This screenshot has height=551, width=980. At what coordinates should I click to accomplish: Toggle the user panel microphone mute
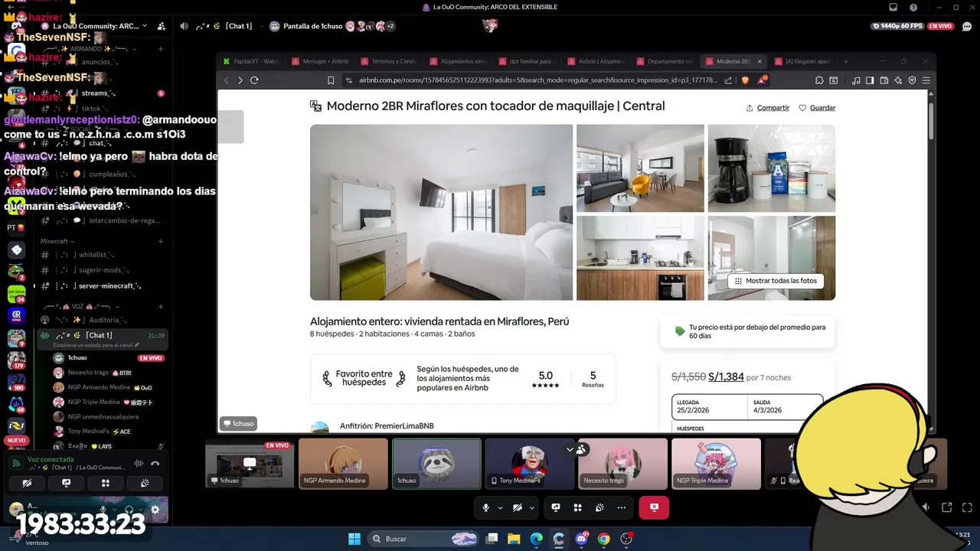click(x=104, y=510)
